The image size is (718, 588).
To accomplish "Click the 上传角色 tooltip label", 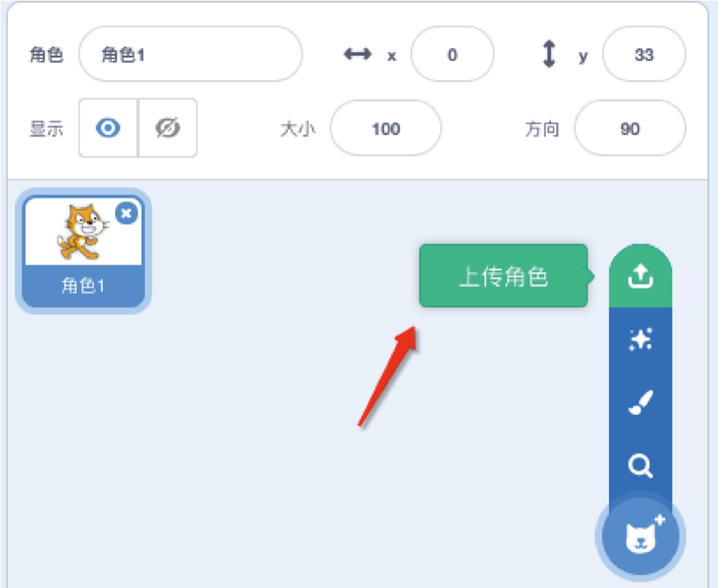I will [503, 276].
